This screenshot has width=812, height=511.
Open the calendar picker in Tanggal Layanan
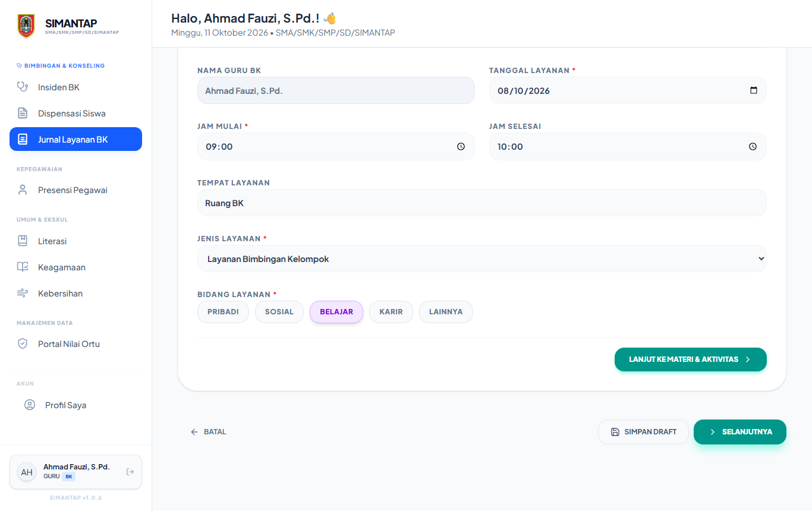point(754,91)
